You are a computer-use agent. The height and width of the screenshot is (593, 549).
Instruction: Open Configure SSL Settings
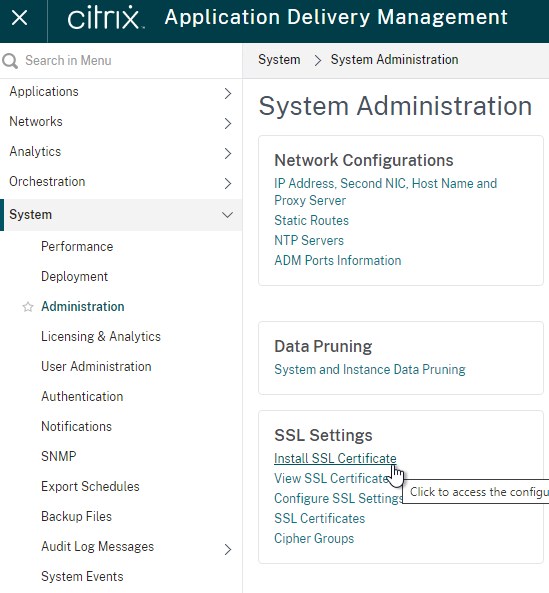coord(338,498)
